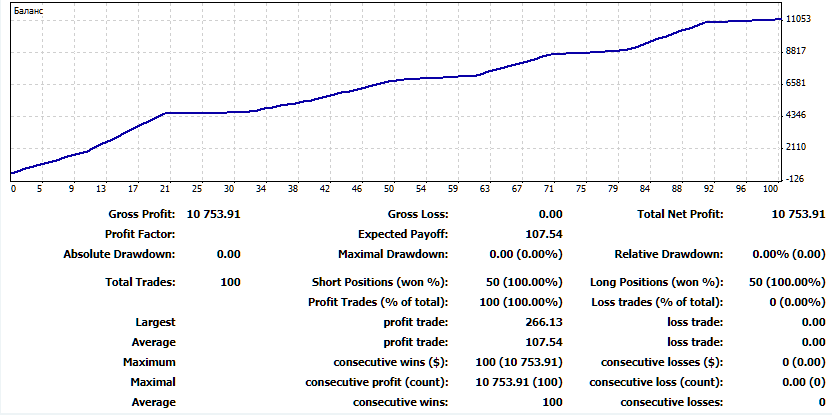832x415 pixels.
Task: Select the Gross Loss label
Action: coord(417,214)
